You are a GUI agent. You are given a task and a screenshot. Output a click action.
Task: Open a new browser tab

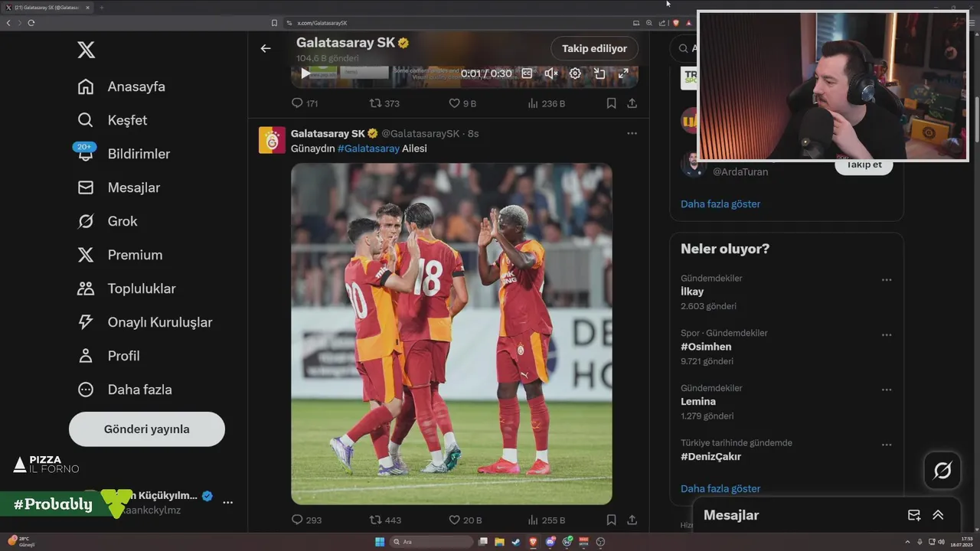[x=101, y=8]
